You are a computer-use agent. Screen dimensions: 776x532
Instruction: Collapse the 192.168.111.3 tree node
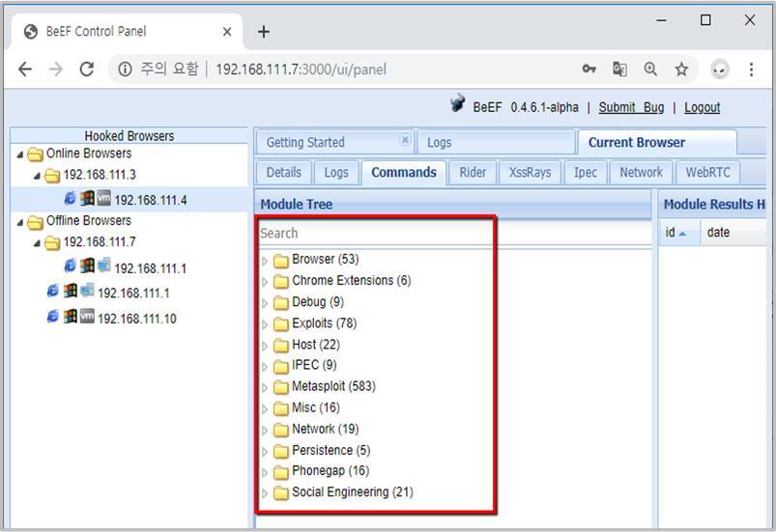pyautogui.click(x=37, y=176)
